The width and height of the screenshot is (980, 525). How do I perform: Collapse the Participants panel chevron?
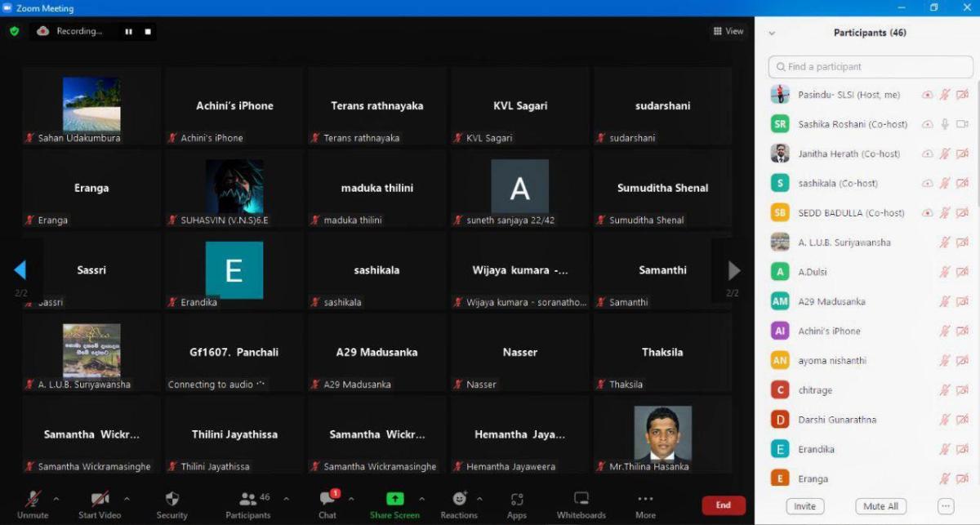click(x=772, y=33)
